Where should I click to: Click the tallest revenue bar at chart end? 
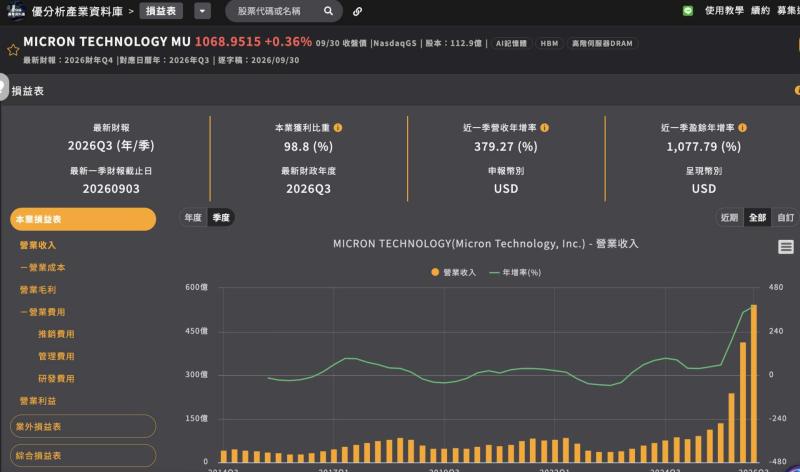[x=754, y=384]
